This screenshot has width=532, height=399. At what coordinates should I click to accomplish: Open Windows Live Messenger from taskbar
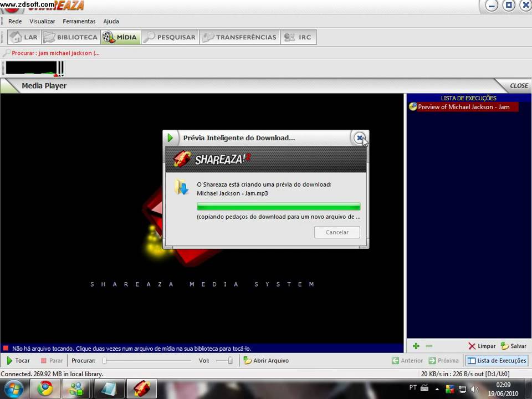(x=76, y=389)
